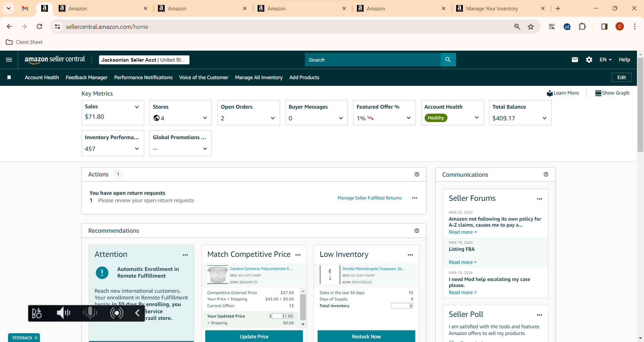The height and width of the screenshot is (342, 644).
Task: Open Feedback Manager from the nav bar
Action: 87,77
